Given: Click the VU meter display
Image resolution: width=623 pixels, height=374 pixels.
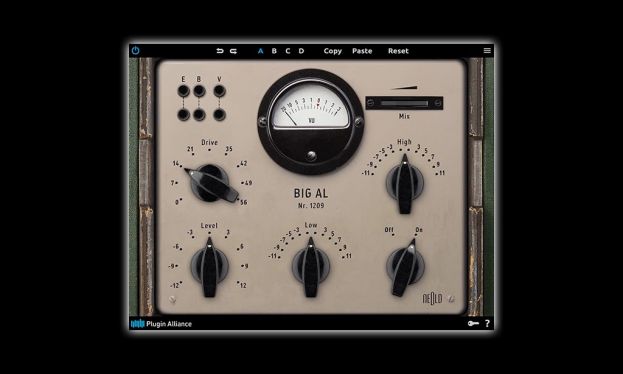Looking at the screenshot, I should (x=311, y=106).
